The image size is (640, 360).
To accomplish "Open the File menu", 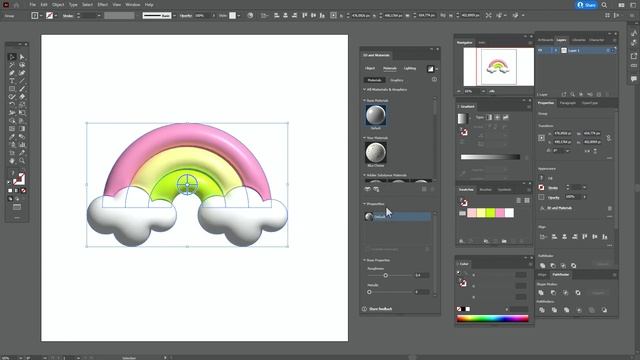I will click(33, 4).
